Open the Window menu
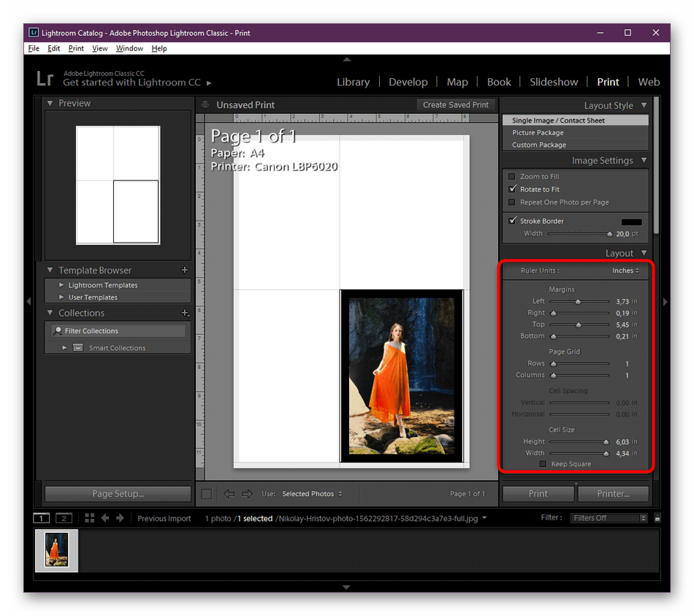 (x=129, y=48)
